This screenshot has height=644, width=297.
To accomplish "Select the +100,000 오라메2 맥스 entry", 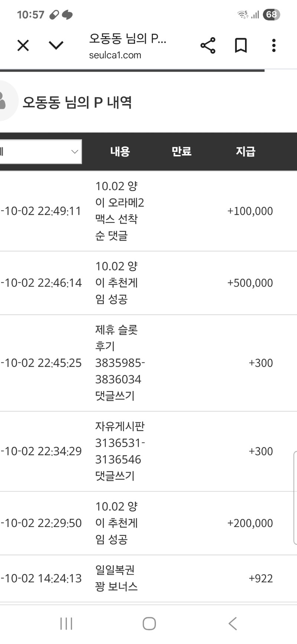I will (119, 211).
